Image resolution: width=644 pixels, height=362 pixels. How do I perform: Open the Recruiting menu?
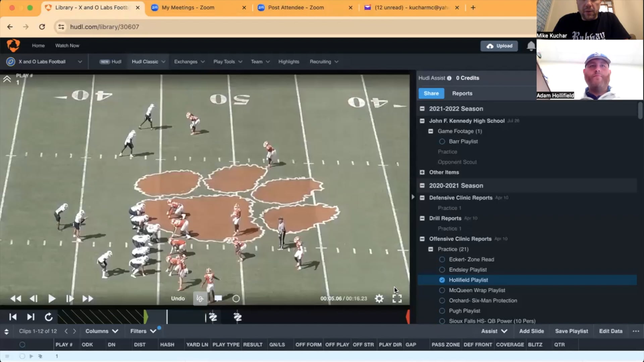click(x=324, y=62)
